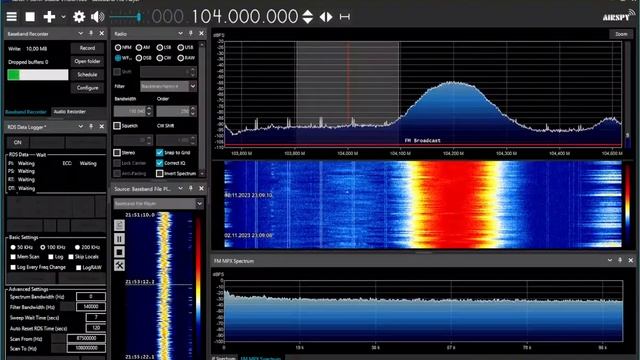Open the Radio panel options chevron
The image size is (640, 360).
[x=180, y=33]
